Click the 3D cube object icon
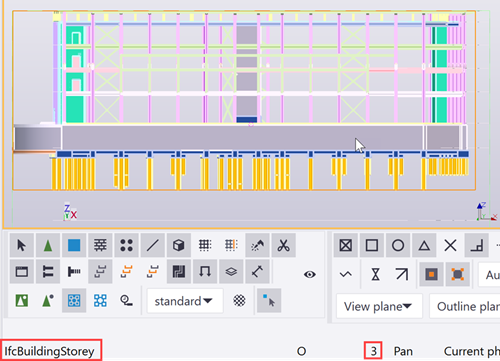The width and height of the screenshot is (500, 361). coord(179,245)
